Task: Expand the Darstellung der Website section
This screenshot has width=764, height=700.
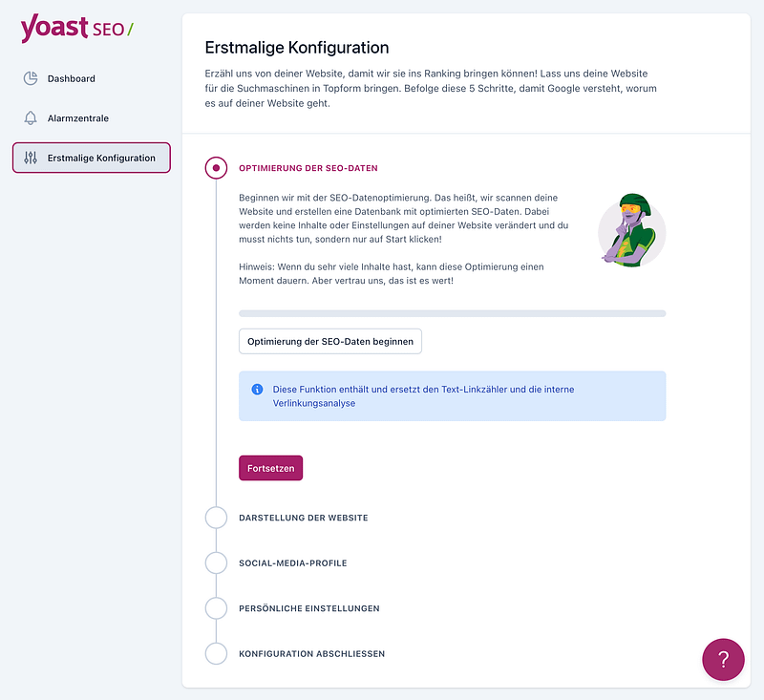Action: click(303, 518)
